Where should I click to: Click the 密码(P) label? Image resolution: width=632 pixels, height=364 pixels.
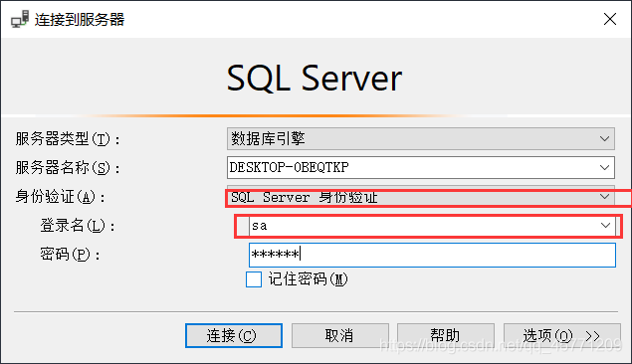[70, 255]
